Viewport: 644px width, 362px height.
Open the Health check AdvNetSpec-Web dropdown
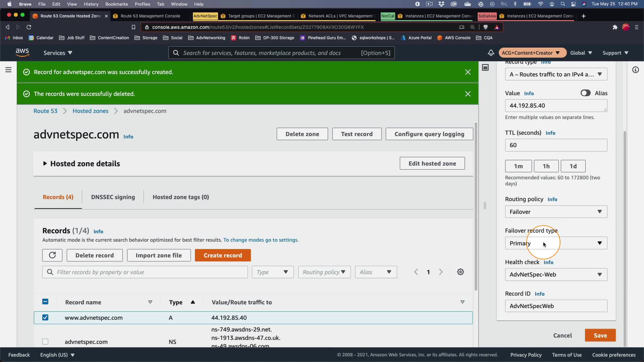[x=556, y=275]
